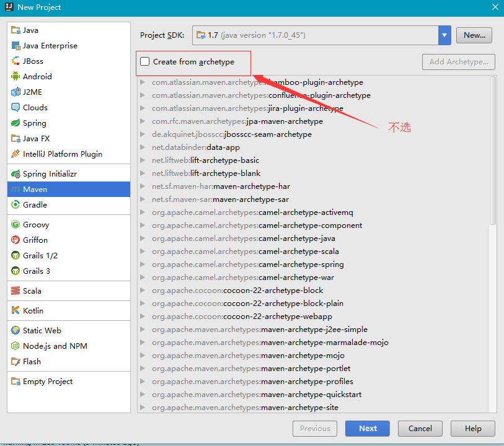This screenshot has width=504, height=446.
Task: Expand the jpa-maven-archetype node
Action: [143, 121]
